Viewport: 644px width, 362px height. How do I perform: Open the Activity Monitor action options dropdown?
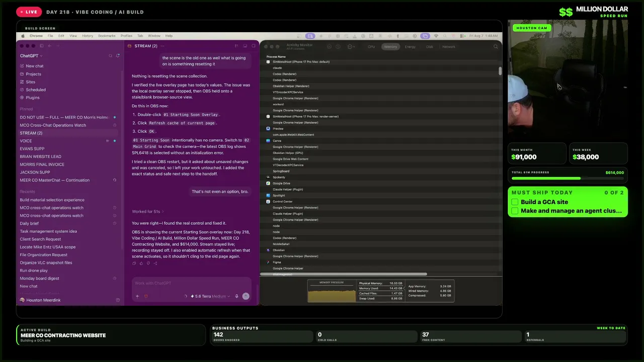click(350, 47)
